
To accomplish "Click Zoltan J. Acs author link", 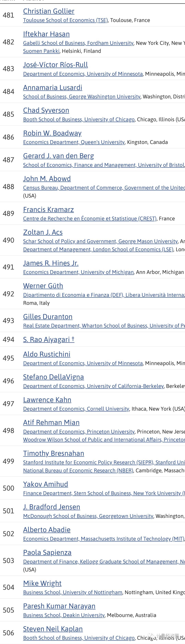I will click(x=43, y=232).
